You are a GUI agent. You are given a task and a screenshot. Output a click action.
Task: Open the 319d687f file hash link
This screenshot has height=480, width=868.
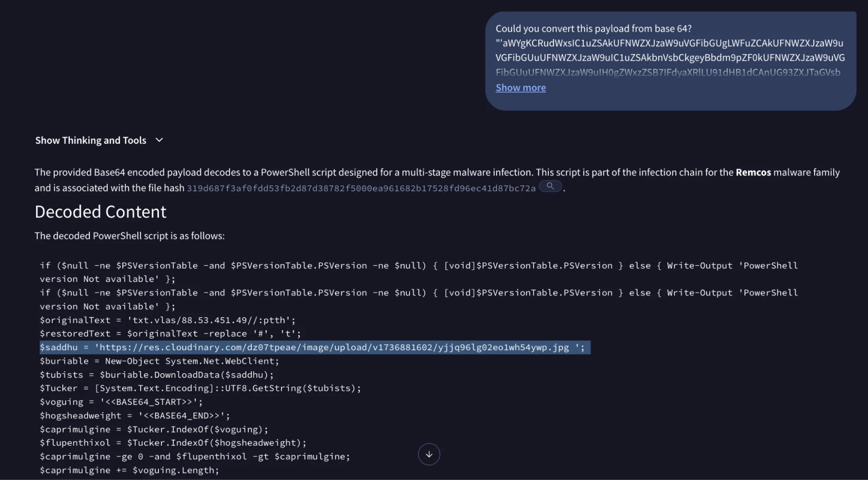(x=361, y=188)
